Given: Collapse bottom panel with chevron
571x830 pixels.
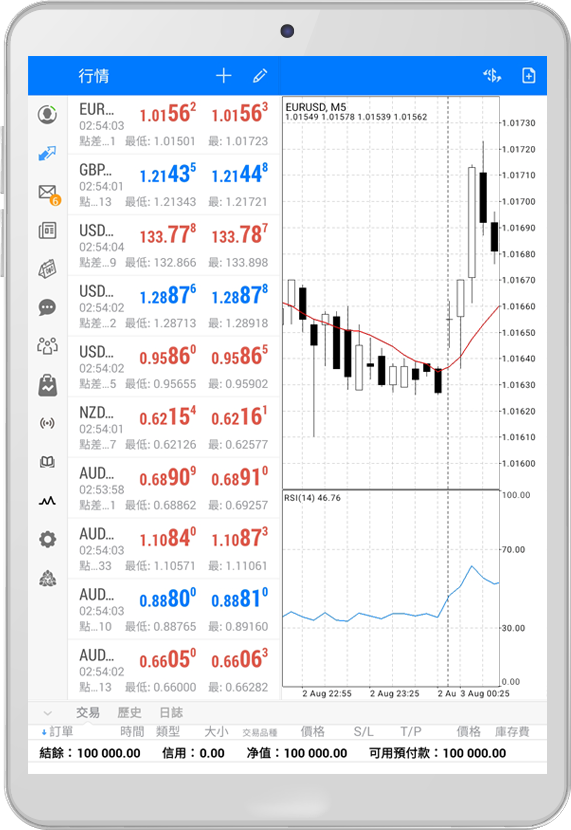Looking at the screenshot, I should (x=47, y=713).
